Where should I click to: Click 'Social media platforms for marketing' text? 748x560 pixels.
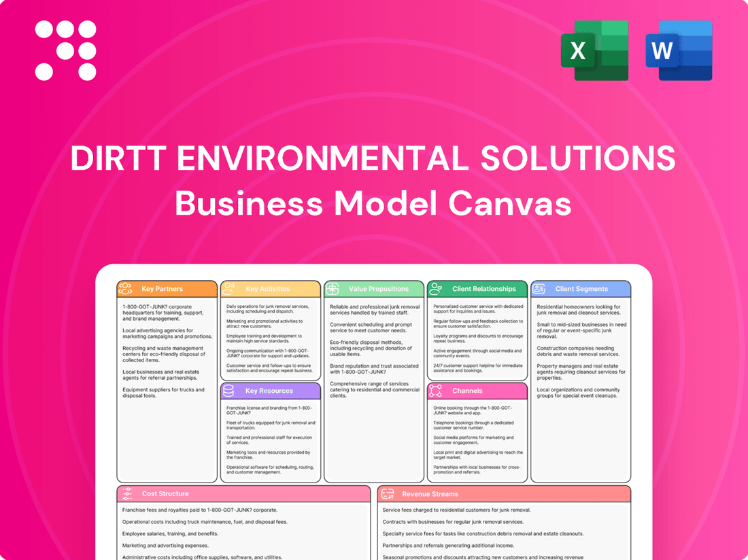pyautogui.click(x=474, y=440)
